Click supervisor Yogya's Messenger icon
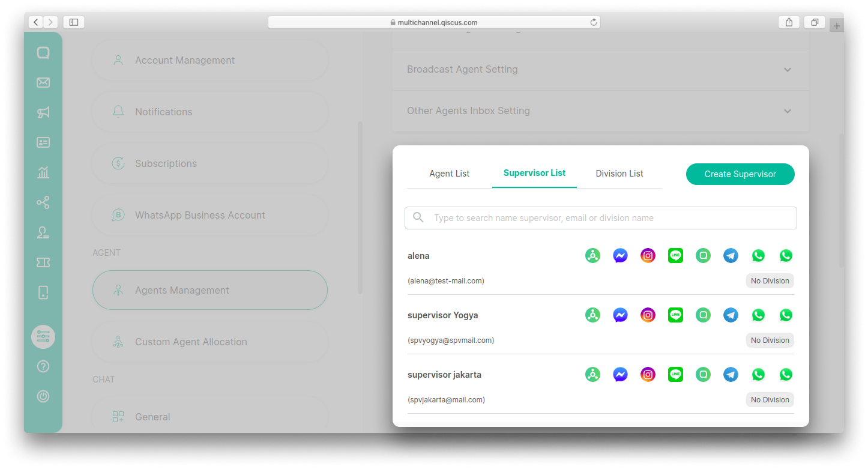 [621, 315]
